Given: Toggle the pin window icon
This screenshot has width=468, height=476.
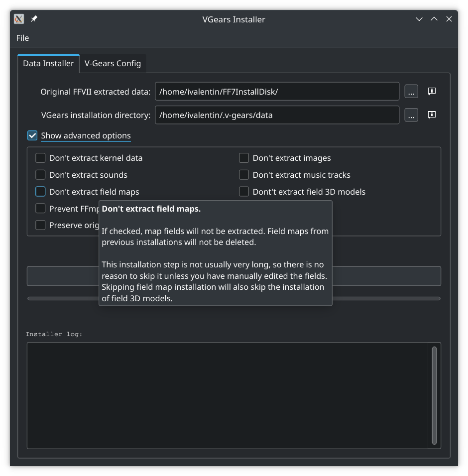Looking at the screenshot, I should click(34, 19).
